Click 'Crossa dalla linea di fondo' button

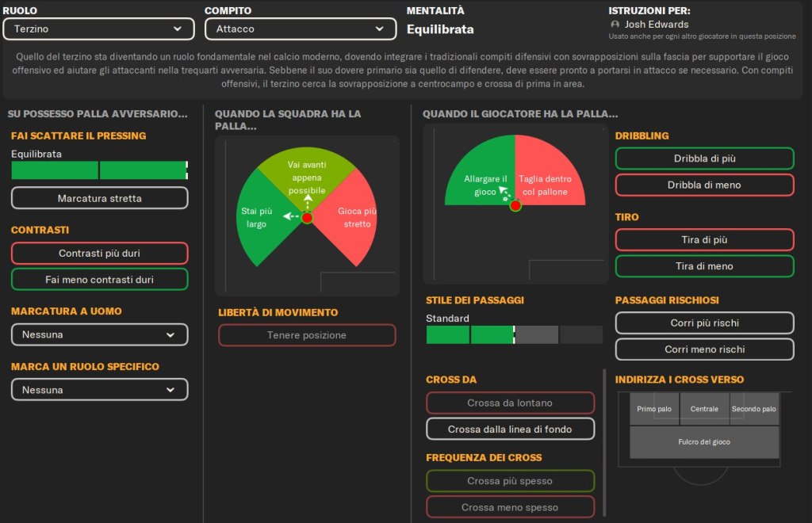tap(510, 429)
